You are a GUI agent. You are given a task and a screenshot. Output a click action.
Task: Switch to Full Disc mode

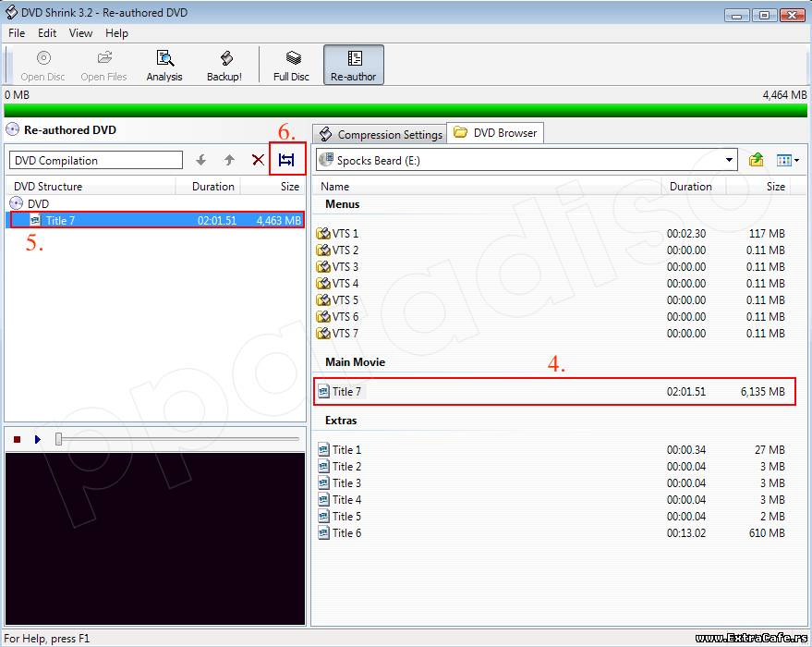pyautogui.click(x=292, y=65)
